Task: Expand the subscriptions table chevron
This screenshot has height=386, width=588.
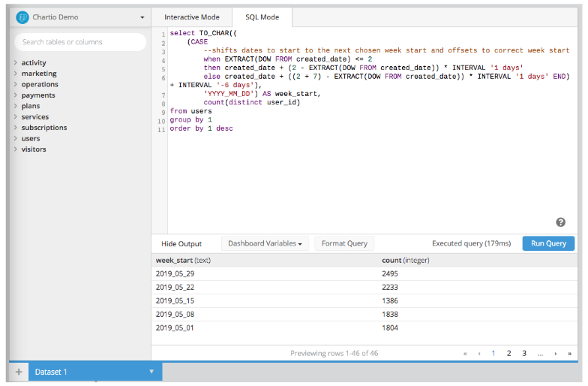Action: [x=15, y=128]
